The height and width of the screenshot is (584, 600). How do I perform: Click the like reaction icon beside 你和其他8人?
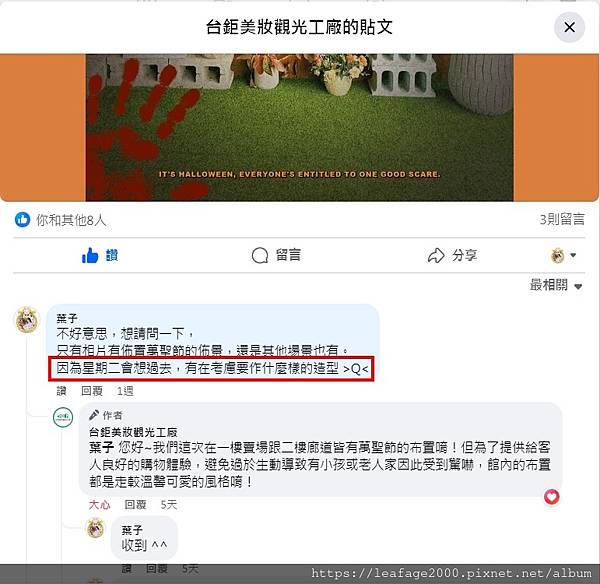(x=22, y=220)
